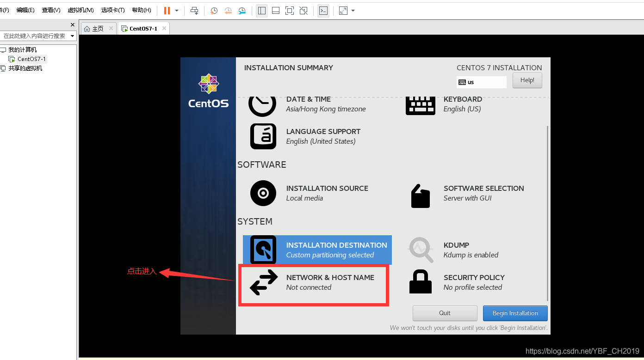The height and width of the screenshot is (360, 644).
Task: Open the library search dropdown arrow
Action: (73, 36)
